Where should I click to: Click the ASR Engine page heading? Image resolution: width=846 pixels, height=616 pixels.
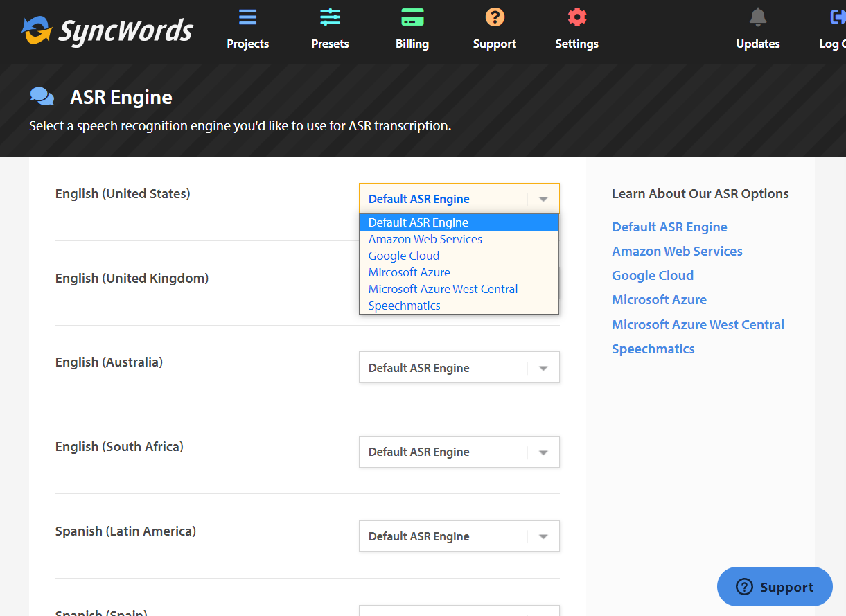click(x=121, y=97)
